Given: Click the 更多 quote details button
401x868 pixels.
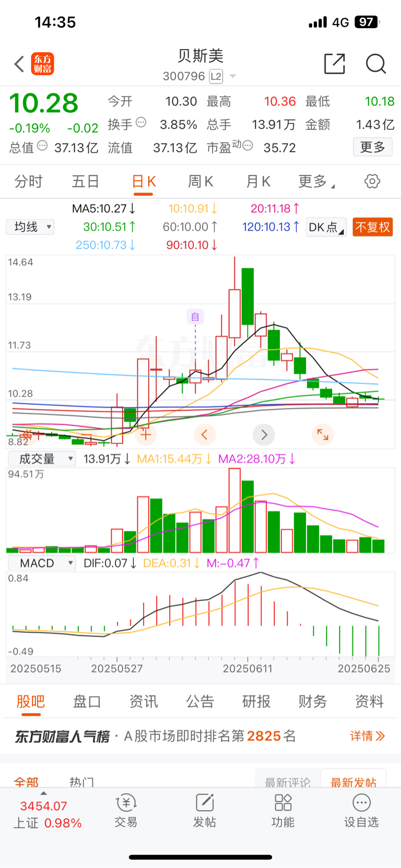Looking at the screenshot, I should tap(373, 147).
